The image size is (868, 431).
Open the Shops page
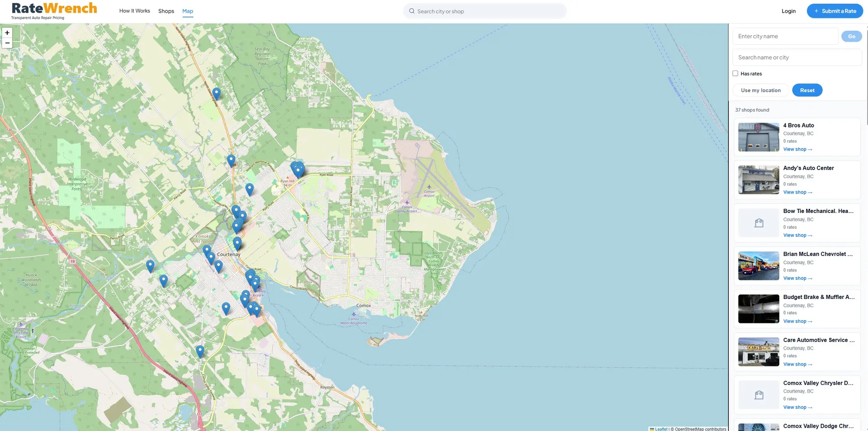[x=166, y=11]
